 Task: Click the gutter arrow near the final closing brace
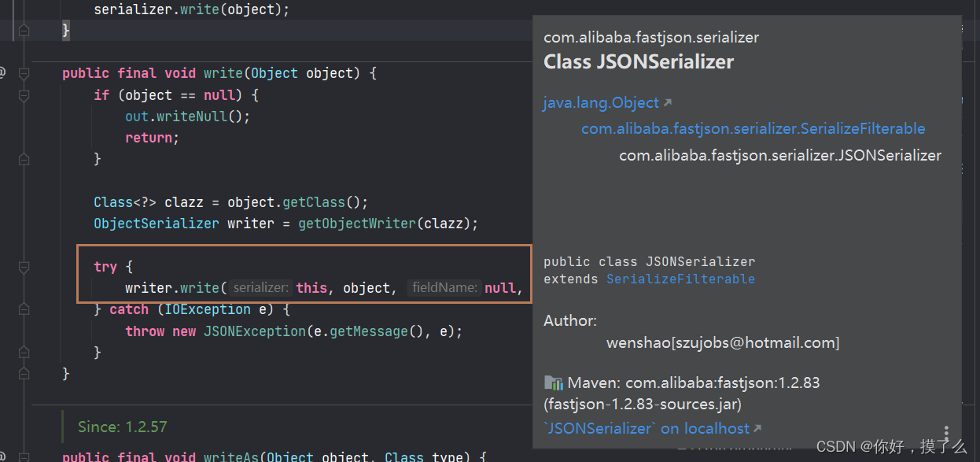pos(24,373)
